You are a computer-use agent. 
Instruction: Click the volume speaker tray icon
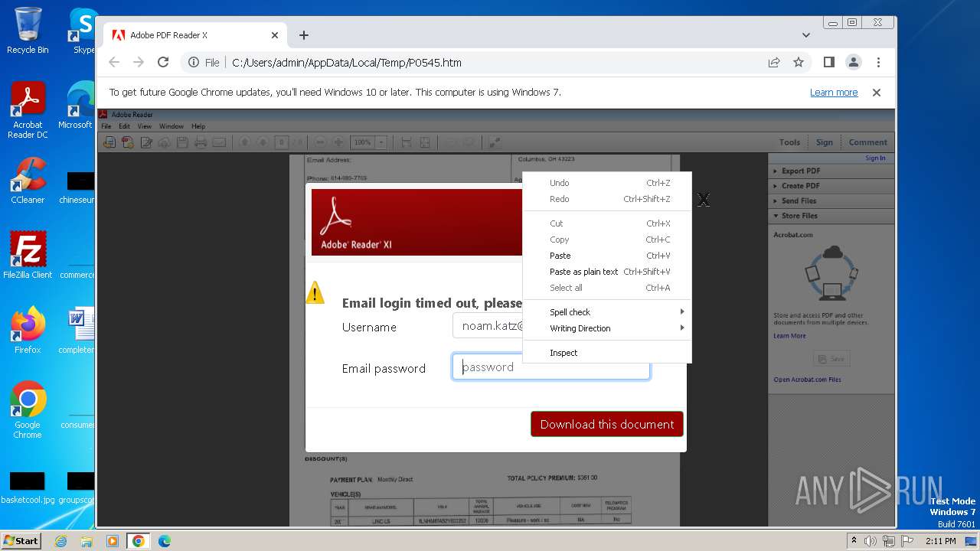pyautogui.click(x=871, y=541)
